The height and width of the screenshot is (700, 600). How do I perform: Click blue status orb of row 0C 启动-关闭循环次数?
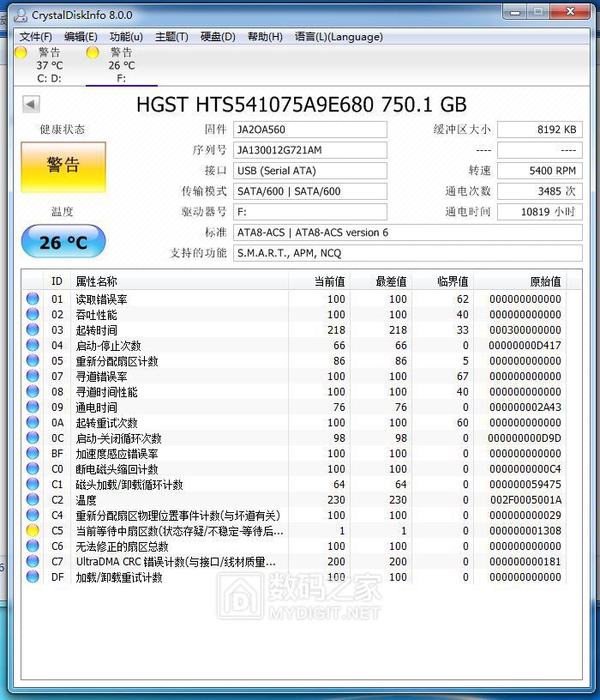pos(33,437)
